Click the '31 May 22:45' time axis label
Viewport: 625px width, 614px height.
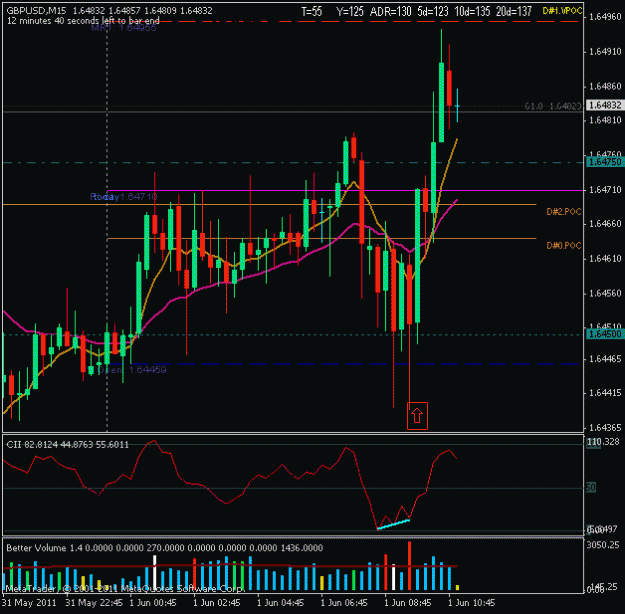94,602
